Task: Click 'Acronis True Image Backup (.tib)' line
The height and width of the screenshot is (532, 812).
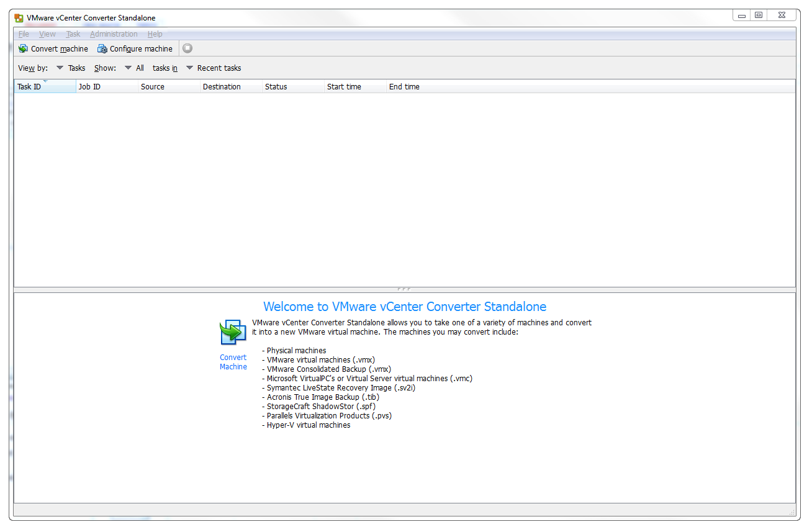Action: [321, 397]
